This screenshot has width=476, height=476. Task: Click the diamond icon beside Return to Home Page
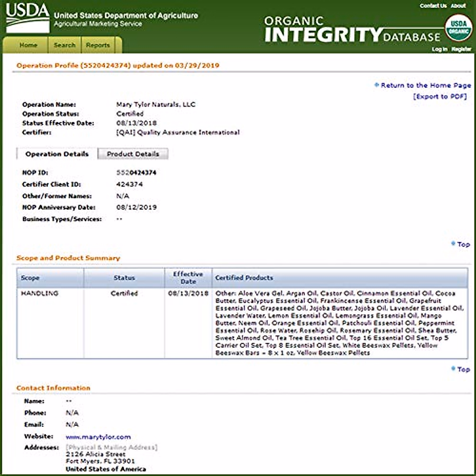click(376, 85)
